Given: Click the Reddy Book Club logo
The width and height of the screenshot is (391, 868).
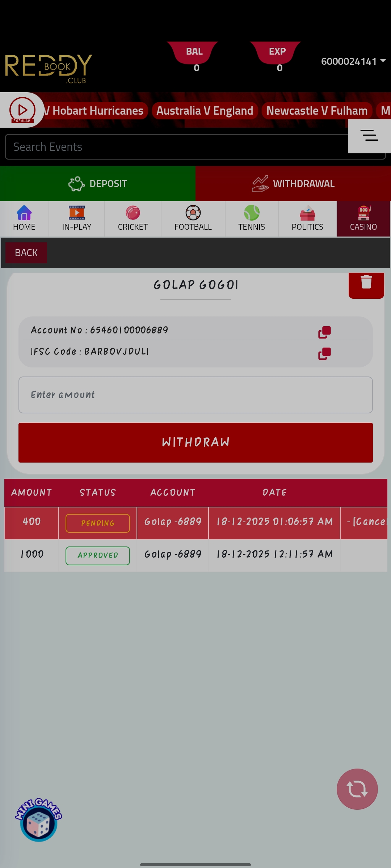Looking at the screenshot, I should click(49, 68).
